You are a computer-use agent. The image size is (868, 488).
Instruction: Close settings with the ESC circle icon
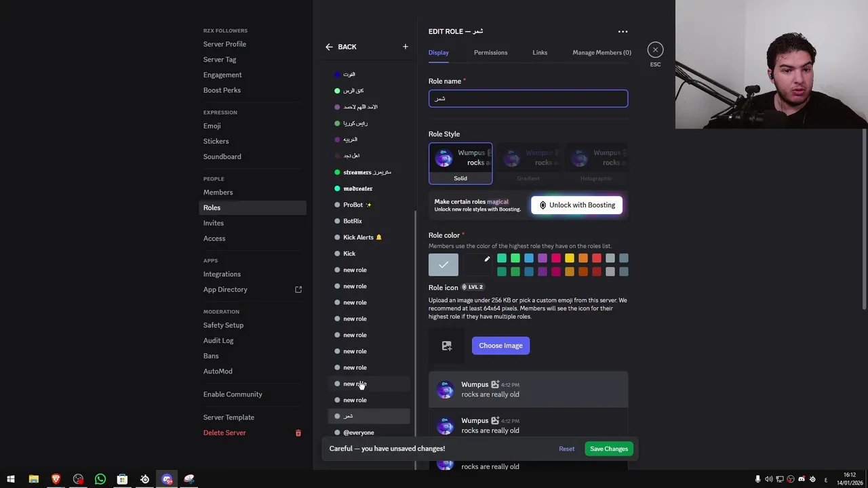(x=655, y=49)
